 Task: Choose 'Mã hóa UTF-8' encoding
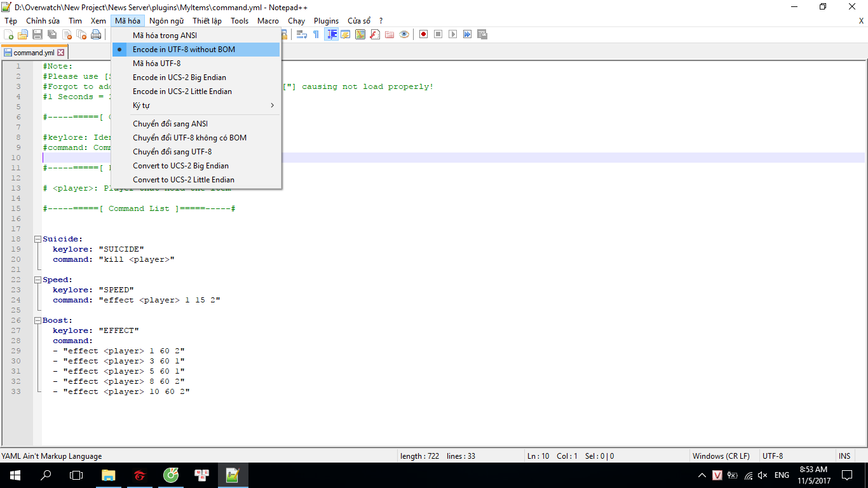(196, 64)
